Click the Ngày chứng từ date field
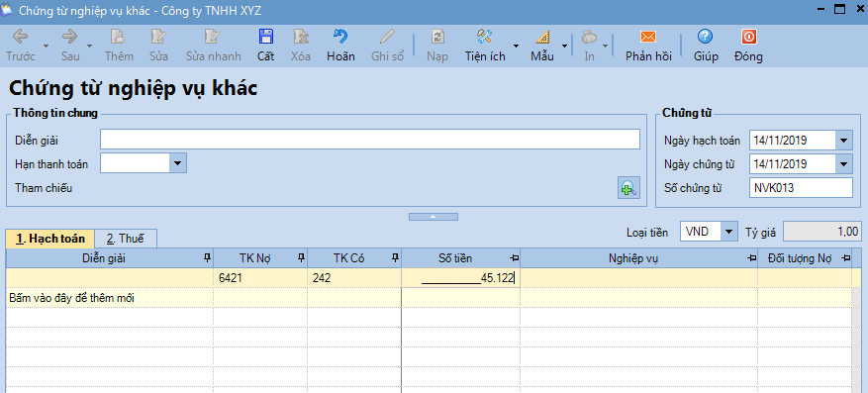Screen dimensions: 868x393 coord(792,164)
